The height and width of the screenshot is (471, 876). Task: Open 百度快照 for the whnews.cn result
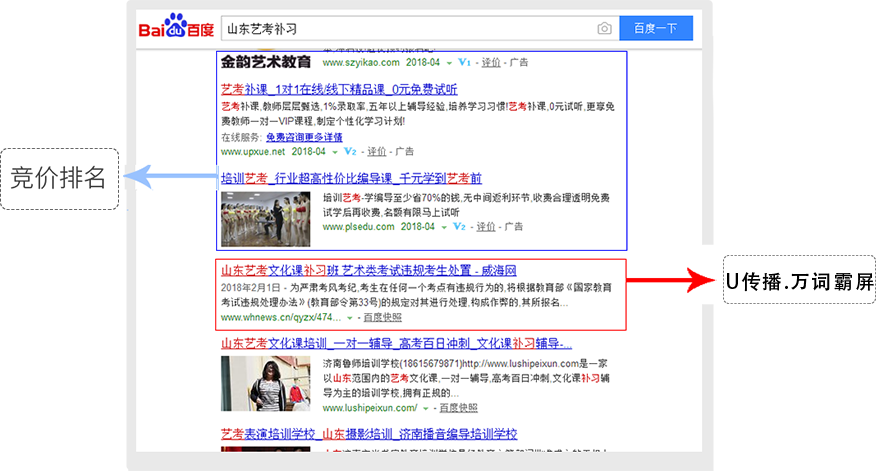point(383,317)
